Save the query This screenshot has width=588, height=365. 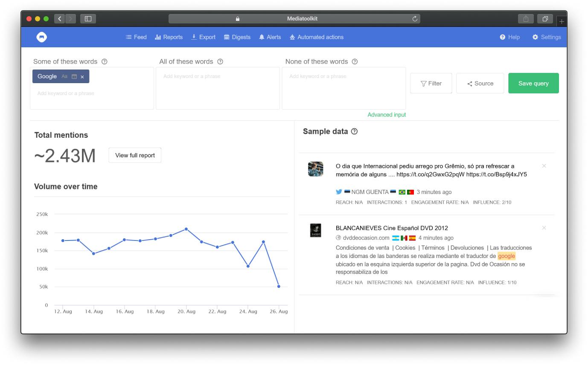[533, 83]
